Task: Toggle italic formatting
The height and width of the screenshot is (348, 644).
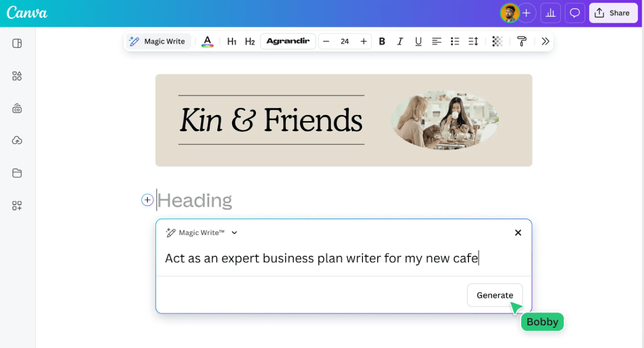Action: click(x=400, y=41)
